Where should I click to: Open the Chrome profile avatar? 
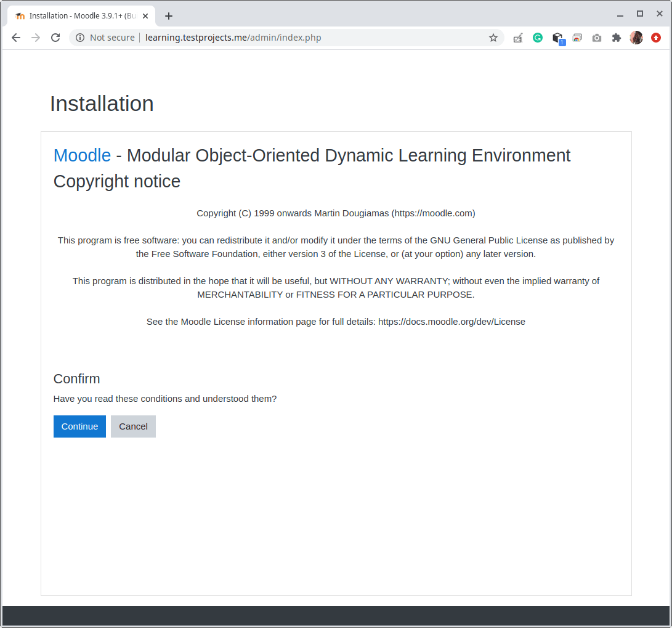(x=636, y=38)
